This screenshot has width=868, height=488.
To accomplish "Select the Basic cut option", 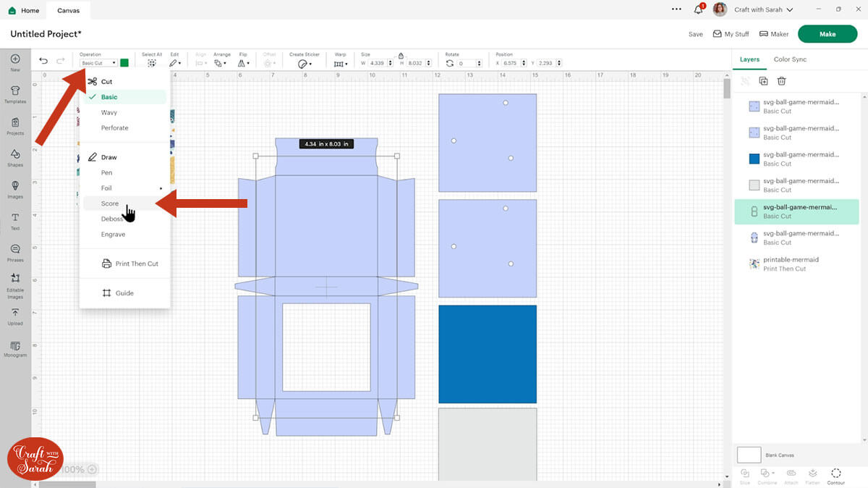I will 109,97.
